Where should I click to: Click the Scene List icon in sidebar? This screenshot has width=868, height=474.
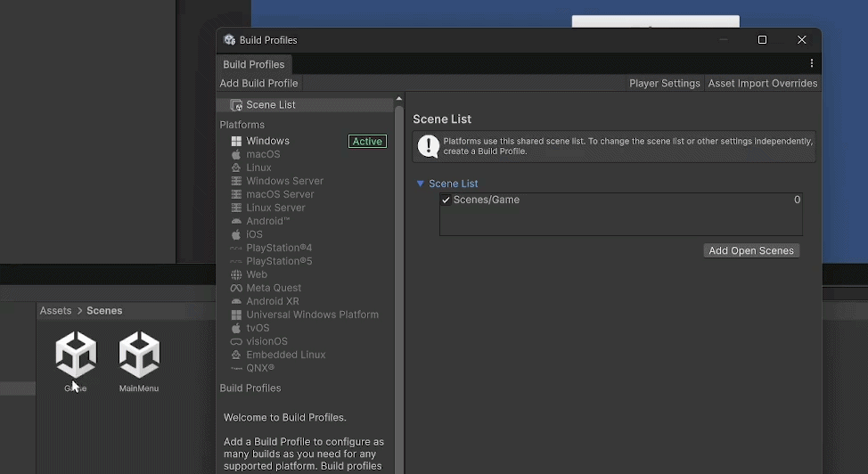point(236,105)
